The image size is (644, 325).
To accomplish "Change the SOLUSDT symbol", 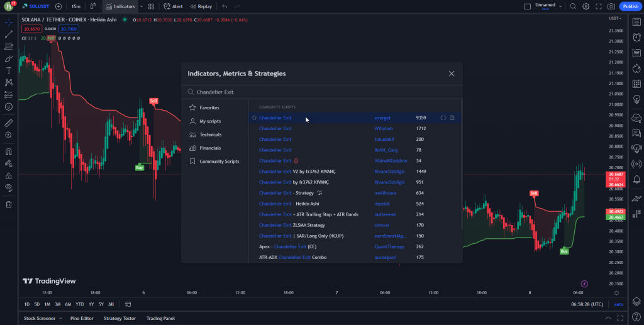I will coord(35,6).
